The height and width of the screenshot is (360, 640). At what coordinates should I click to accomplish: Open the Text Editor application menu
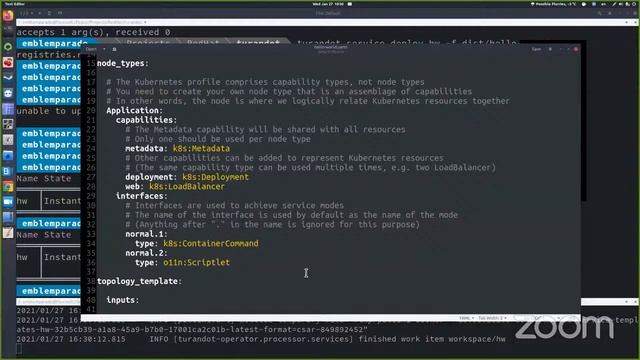(15, 4)
